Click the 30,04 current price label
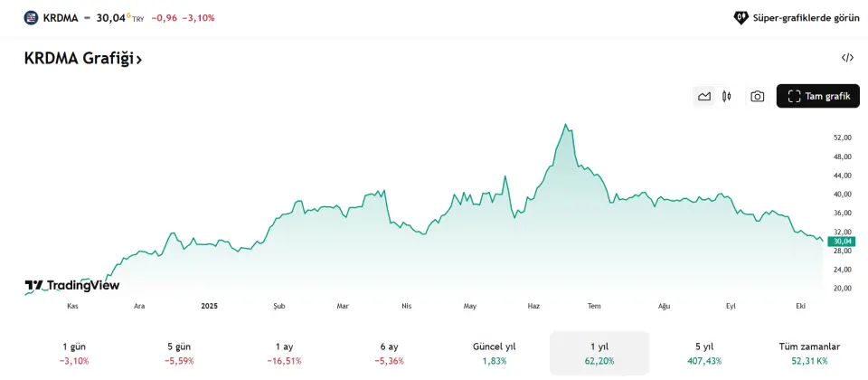 click(x=843, y=242)
